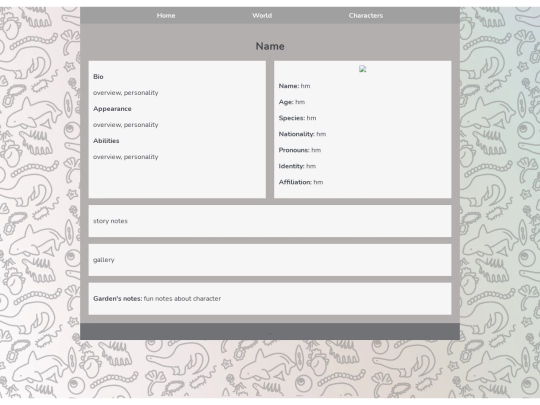
Task: Click the 'Nationality: hm' info line
Action: [x=302, y=134]
